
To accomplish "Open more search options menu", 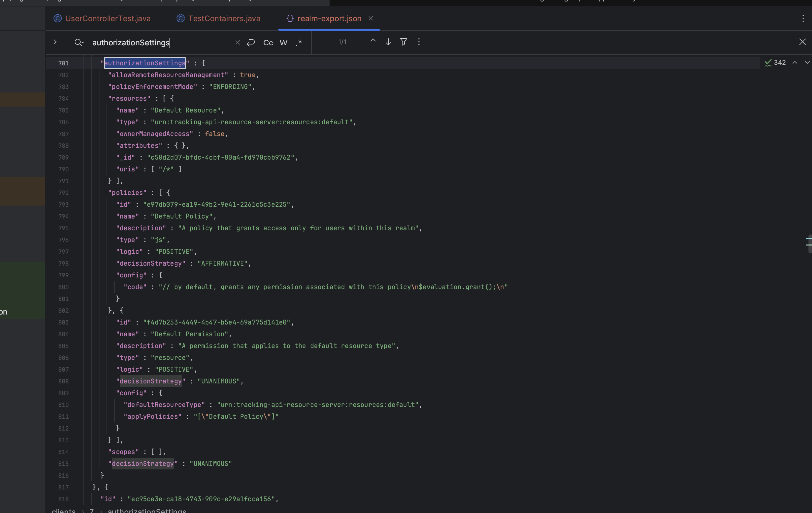I will tap(419, 42).
